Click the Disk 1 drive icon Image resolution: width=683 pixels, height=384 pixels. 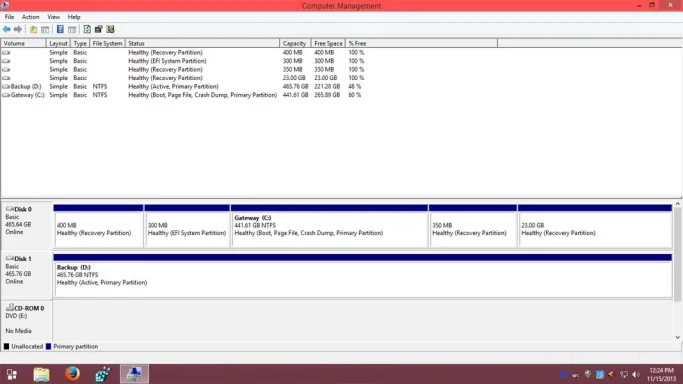point(10,258)
